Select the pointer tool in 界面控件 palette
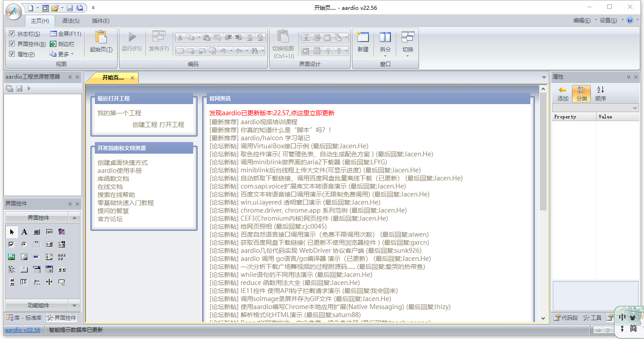Viewport: 644px width, 339px height. [12, 232]
